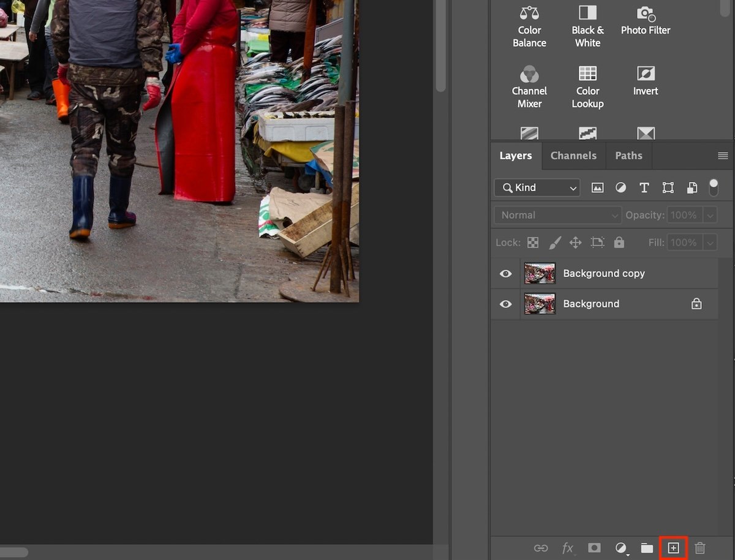
Task: Unlock the Background layer padlock
Action: pyautogui.click(x=696, y=304)
